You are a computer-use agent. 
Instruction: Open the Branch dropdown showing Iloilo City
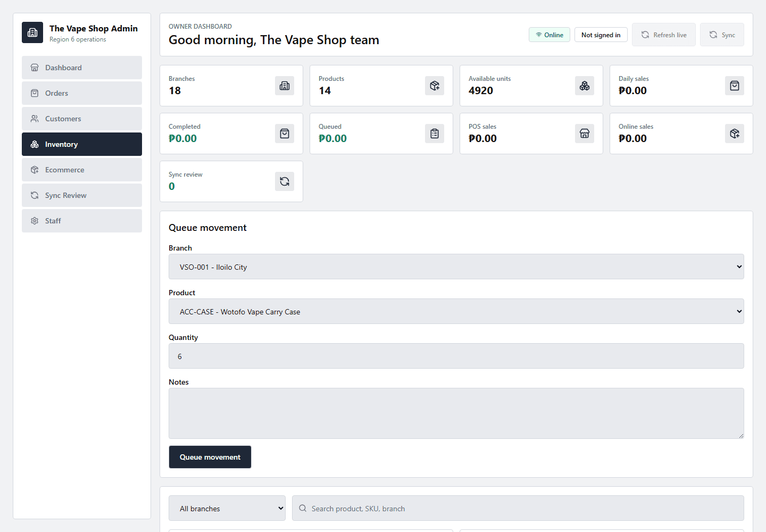point(456,267)
